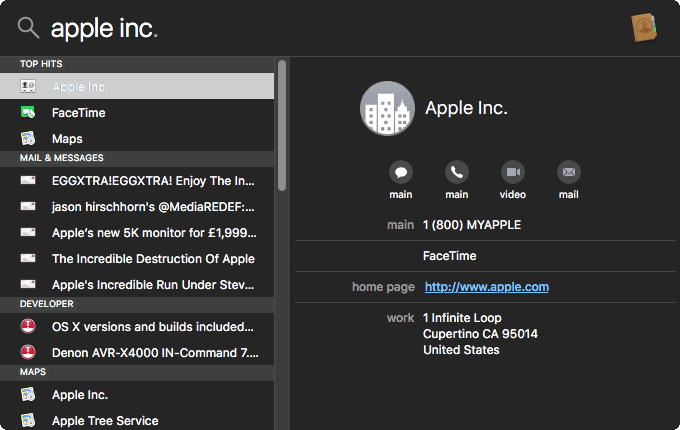Select Apple's new 5K monitor email
The height and width of the screenshot is (430, 680).
152,233
